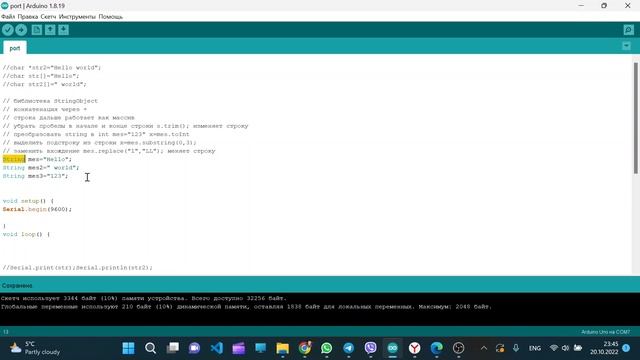Open the Правка menu
This screenshot has height=360, width=640.
28,17
